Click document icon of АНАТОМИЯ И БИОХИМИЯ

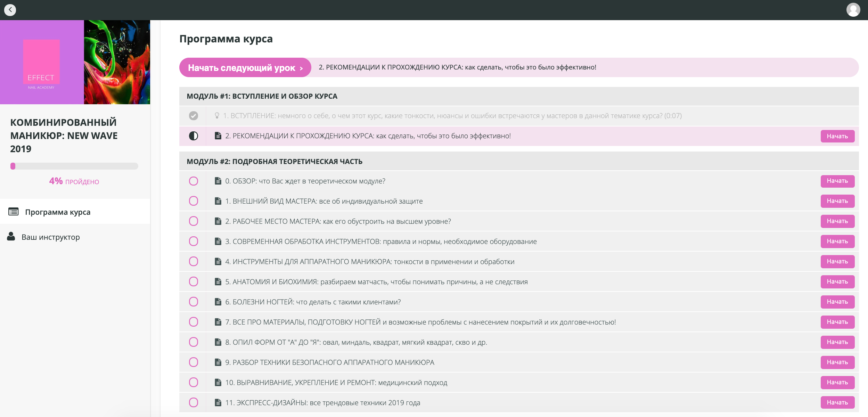click(218, 281)
